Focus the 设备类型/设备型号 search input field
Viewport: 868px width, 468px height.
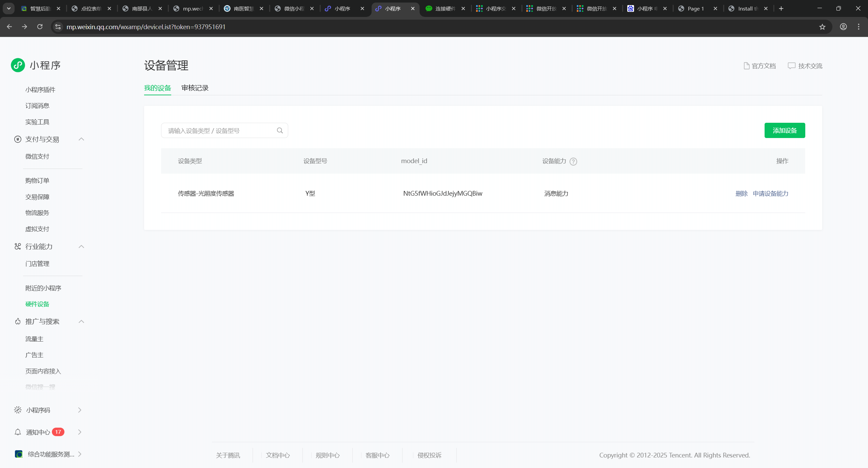tap(219, 131)
